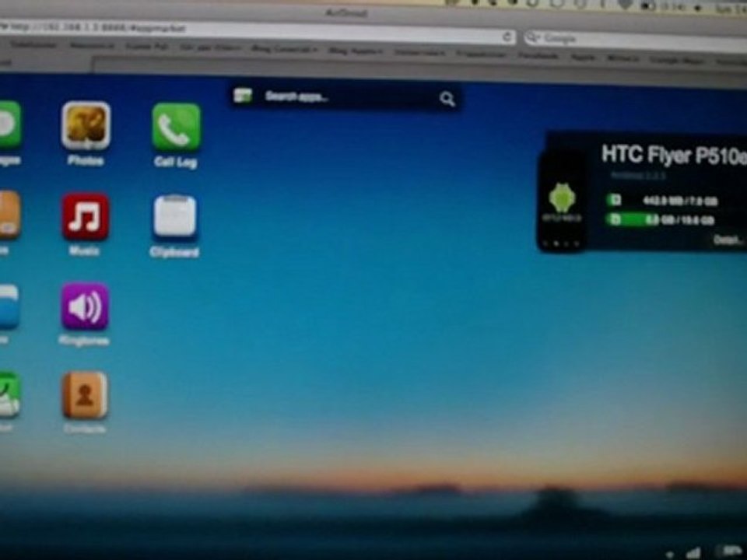The height and width of the screenshot is (560, 747).
Task: Open the Contacts icon
Action: pos(85,395)
